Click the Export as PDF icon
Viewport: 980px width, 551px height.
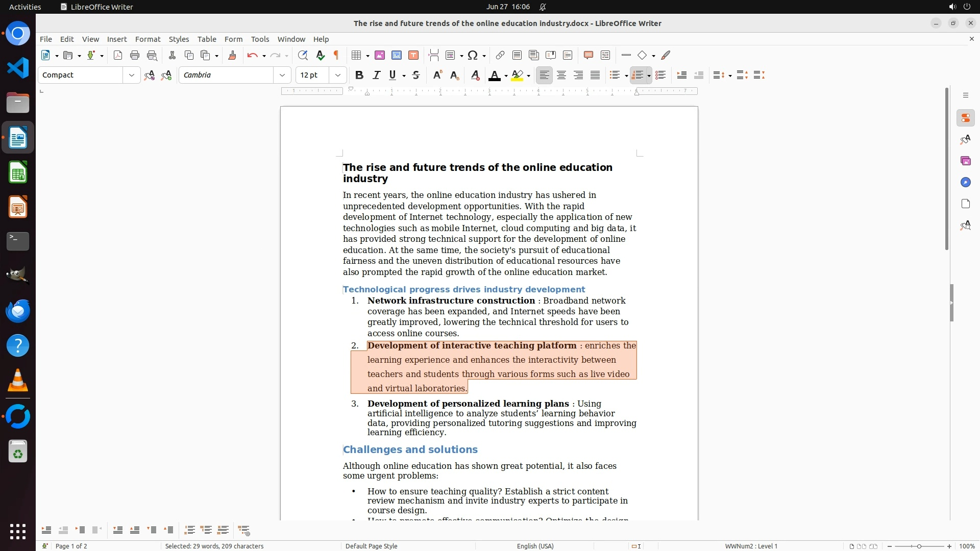[118, 55]
